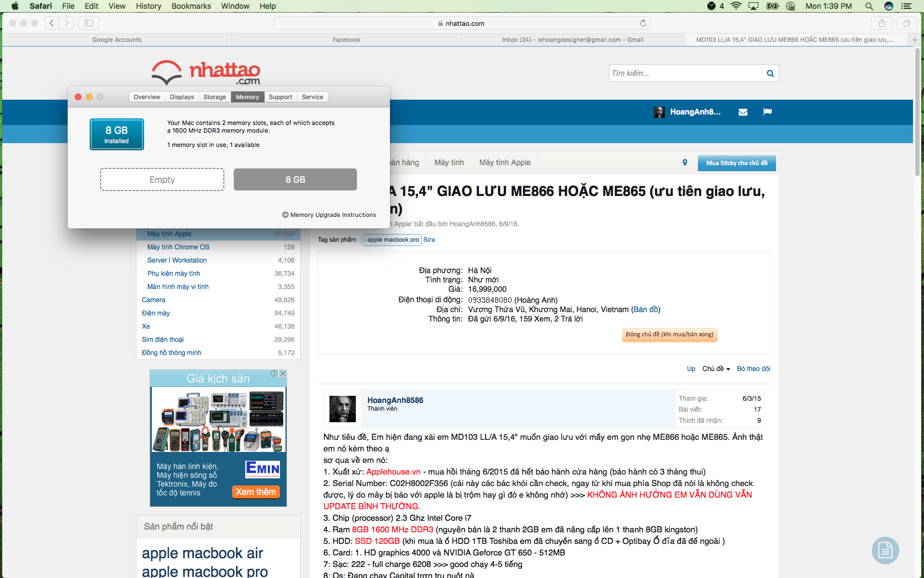Open the inbox envelope icon
Image resolution: width=924 pixels, height=578 pixels.
pos(743,112)
